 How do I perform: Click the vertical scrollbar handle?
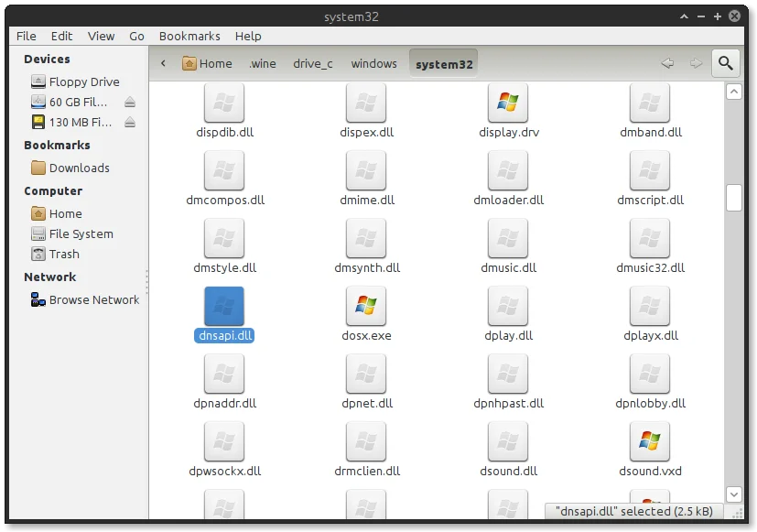(x=734, y=198)
